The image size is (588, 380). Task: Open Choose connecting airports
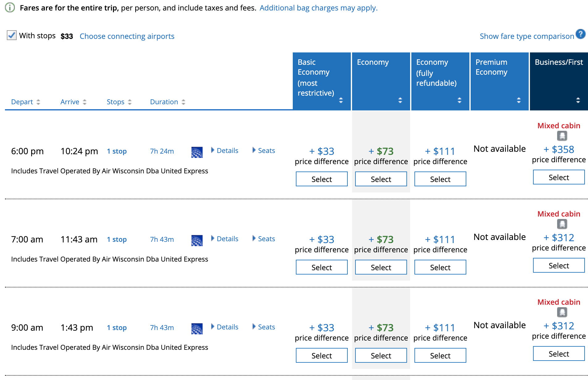[127, 36]
